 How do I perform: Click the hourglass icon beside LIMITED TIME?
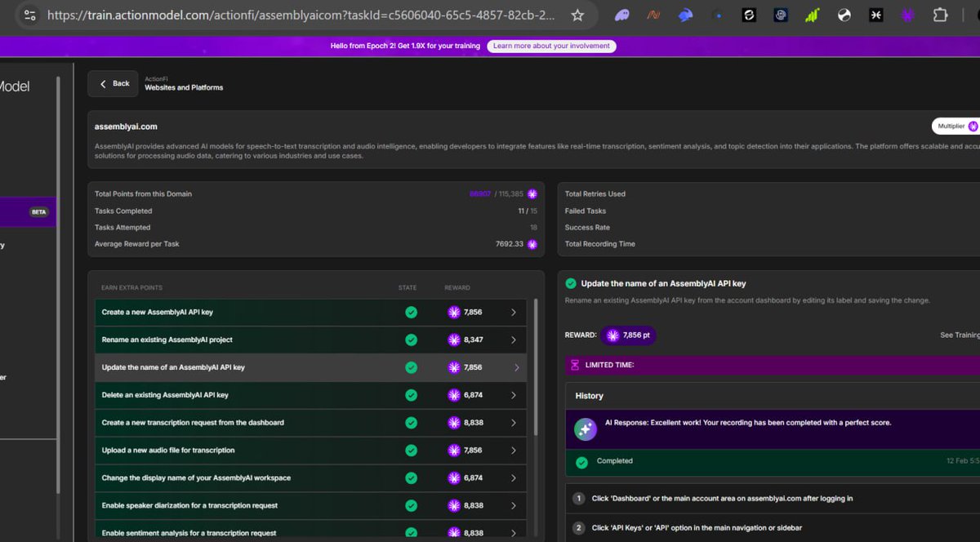pyautogui.click(x=575, y=365)
